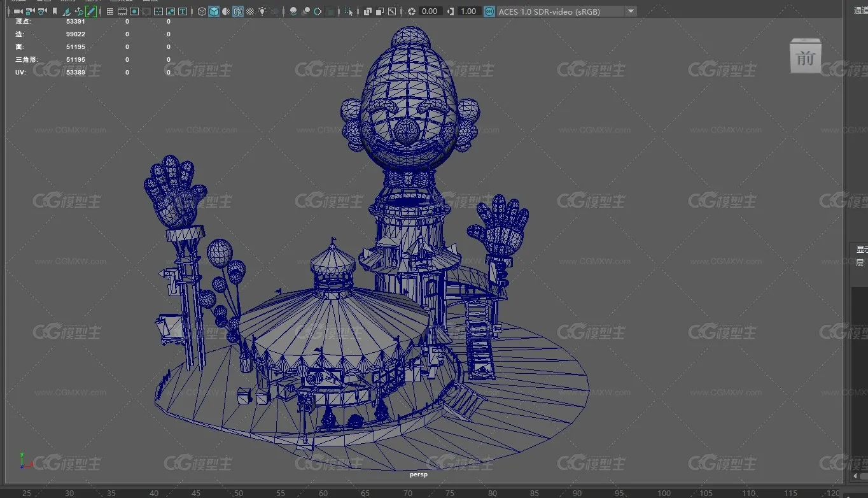868x498 pixels.
Task: Click the 三角形 triangle count label
Action: point(26,59)
